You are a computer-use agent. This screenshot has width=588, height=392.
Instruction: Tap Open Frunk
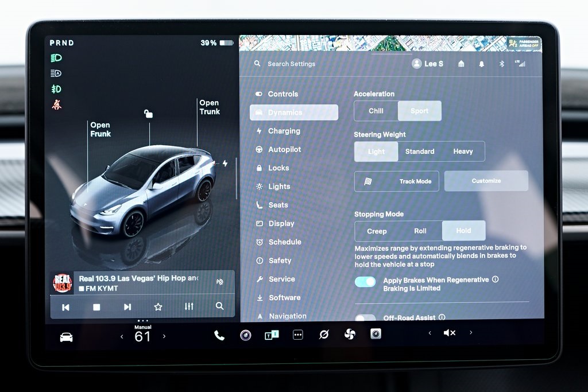click(100, 129)
